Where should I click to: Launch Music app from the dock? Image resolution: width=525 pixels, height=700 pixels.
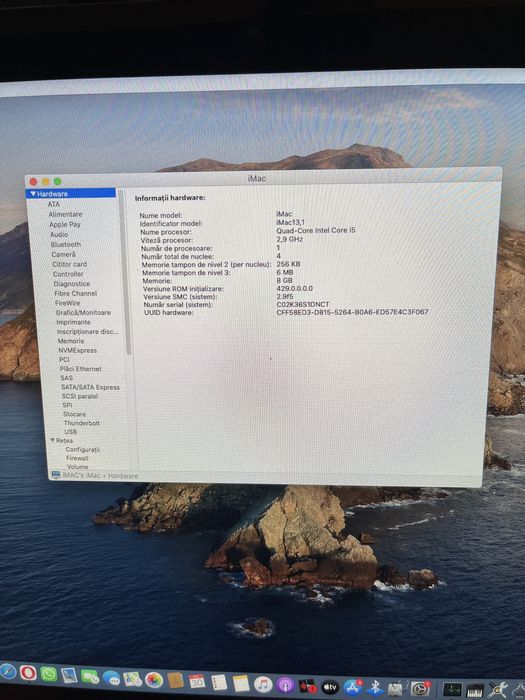click(x=263, y=684)
